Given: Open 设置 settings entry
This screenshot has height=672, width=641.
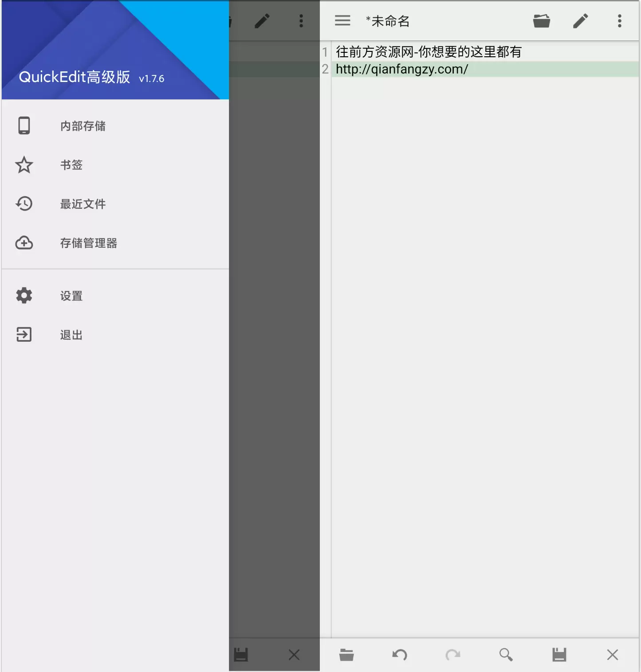Looking at the screenshot, I should [x=115, y=296].
